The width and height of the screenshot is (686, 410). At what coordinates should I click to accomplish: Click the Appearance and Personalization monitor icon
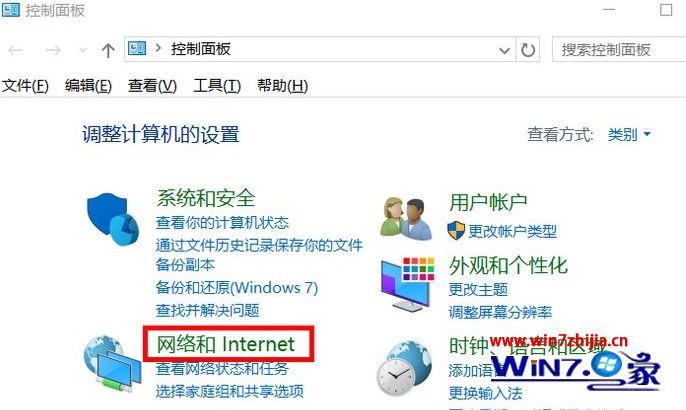(408, 284)
